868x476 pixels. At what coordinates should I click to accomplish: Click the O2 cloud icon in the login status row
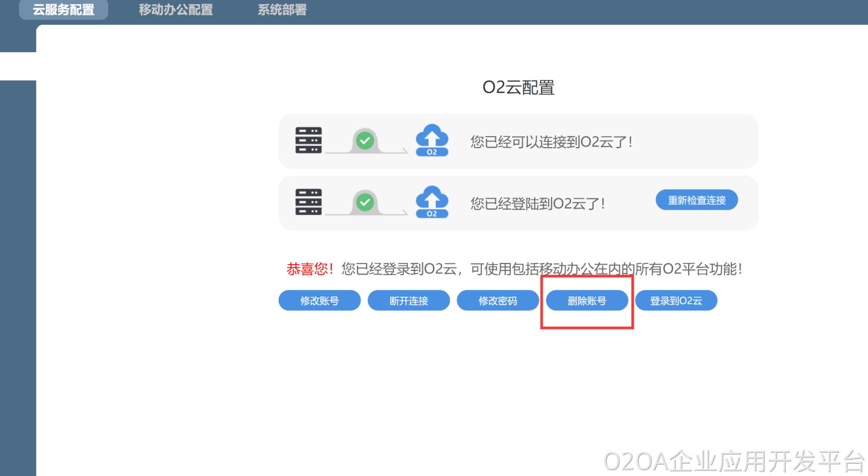tap(432, 202)
